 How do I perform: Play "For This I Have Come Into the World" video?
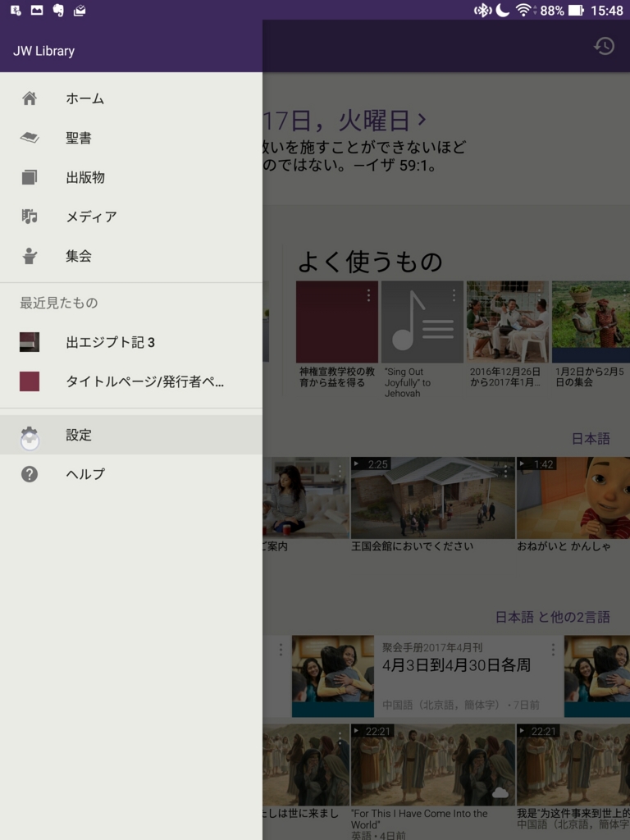(433, 765)
